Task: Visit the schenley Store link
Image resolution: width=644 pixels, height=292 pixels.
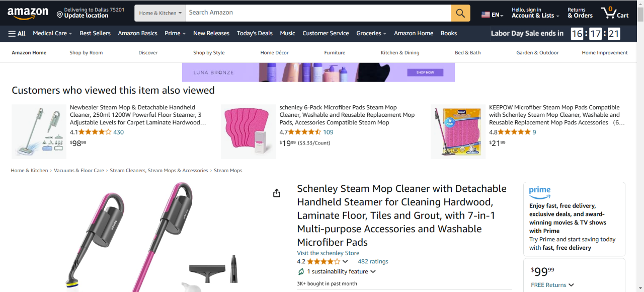Action: tap(328, 253)
